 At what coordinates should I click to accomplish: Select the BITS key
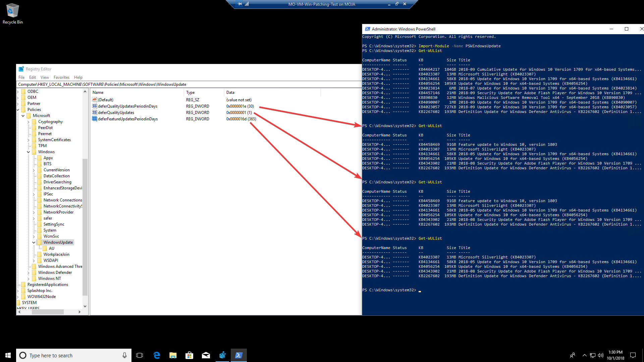pos(47,164)
